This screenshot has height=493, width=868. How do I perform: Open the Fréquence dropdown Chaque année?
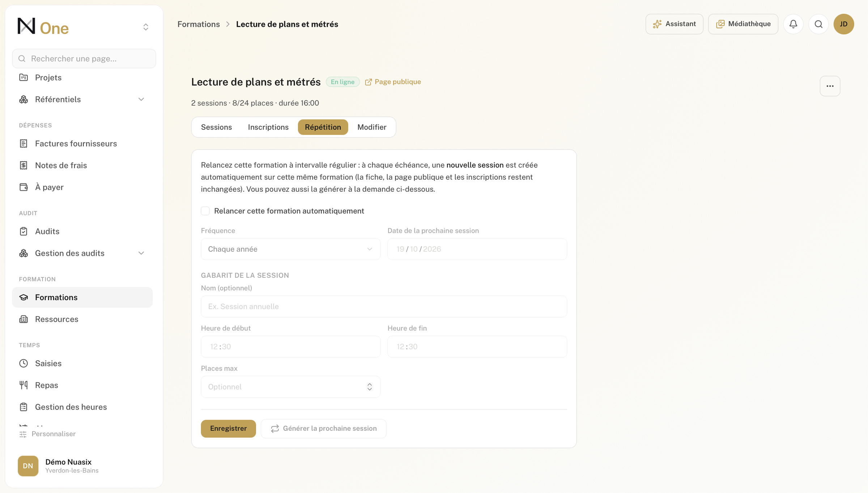click(290, 249)
